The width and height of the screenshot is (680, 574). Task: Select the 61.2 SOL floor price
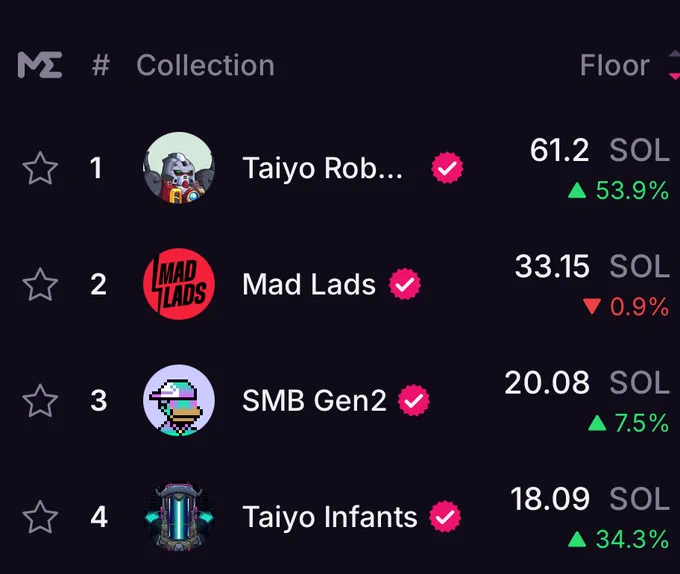click(x=600, y=150)
